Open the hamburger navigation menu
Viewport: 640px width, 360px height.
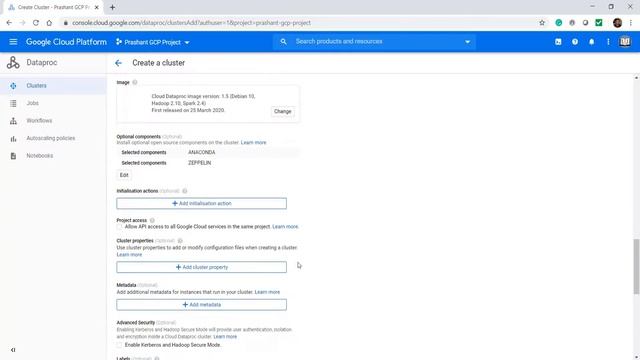pos(13,42)
